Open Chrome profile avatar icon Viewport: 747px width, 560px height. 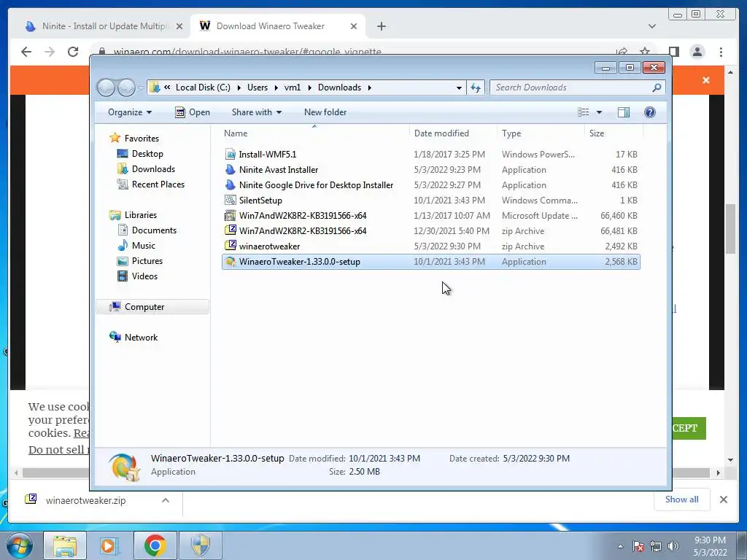click(x=697, y=52)
